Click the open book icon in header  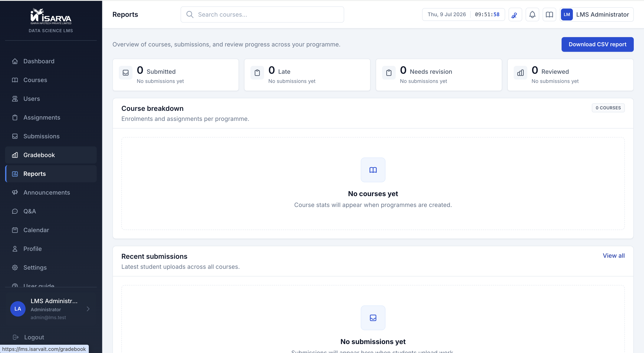[x=549, y=14]
